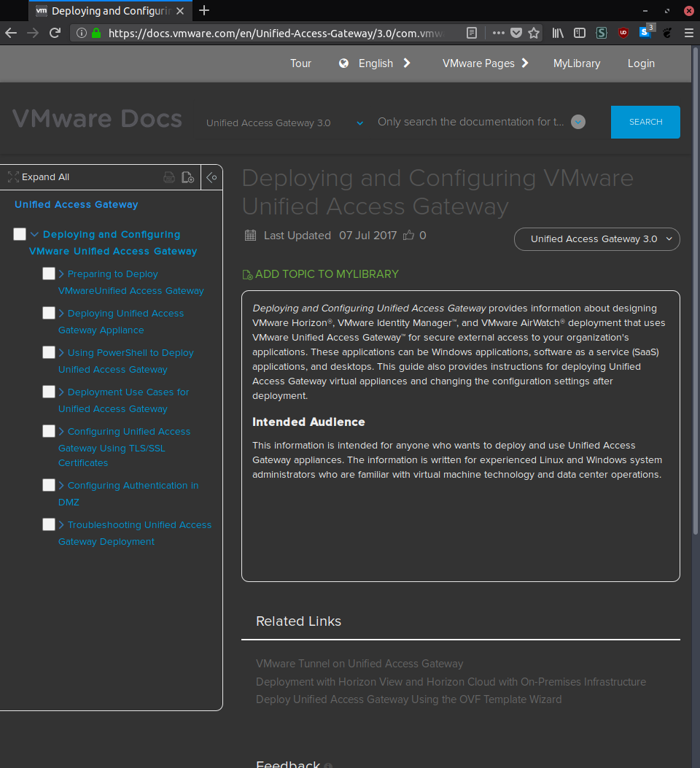The image size is (700, 768).
Task: Check box for Troubleshooting Unified Access Gateway
Action: (x=48, y=524)
